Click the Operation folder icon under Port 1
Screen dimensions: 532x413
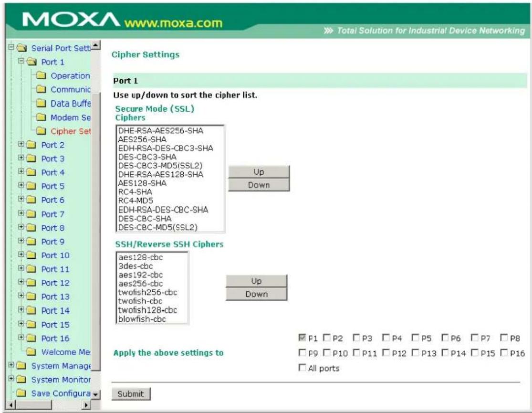click(x=41, y=75)
